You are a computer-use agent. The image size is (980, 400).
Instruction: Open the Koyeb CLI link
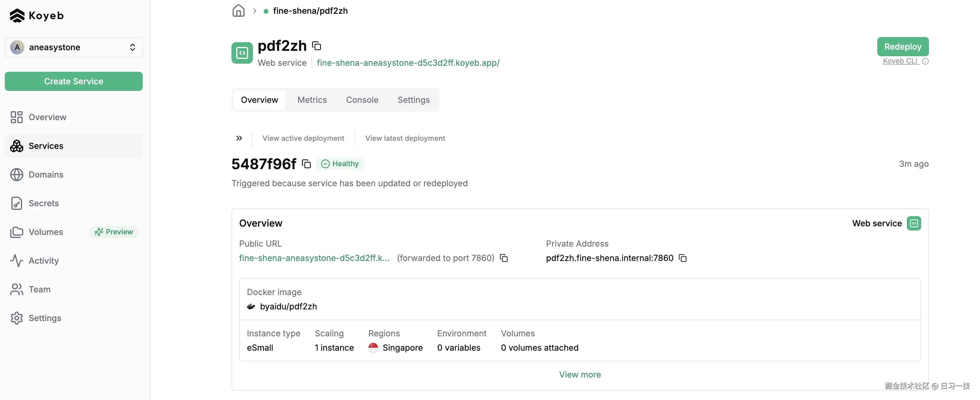[x=901, y=61]
